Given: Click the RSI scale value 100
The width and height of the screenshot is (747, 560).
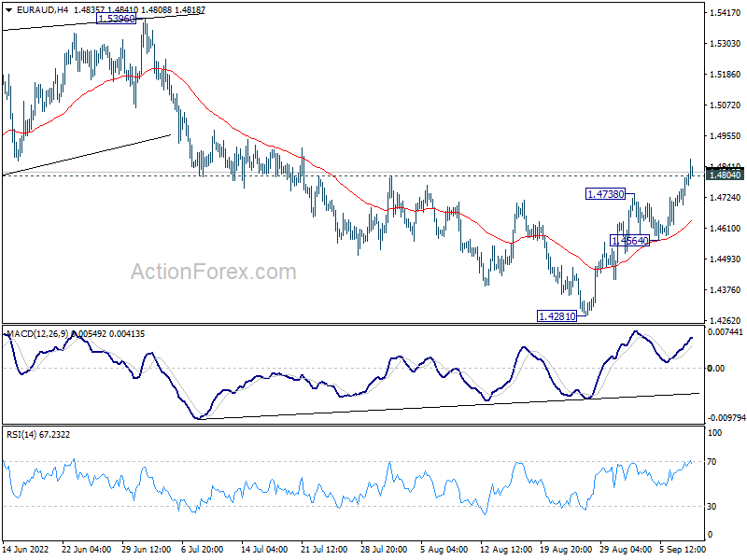Looking at the screenshot, I should (715, 433).
